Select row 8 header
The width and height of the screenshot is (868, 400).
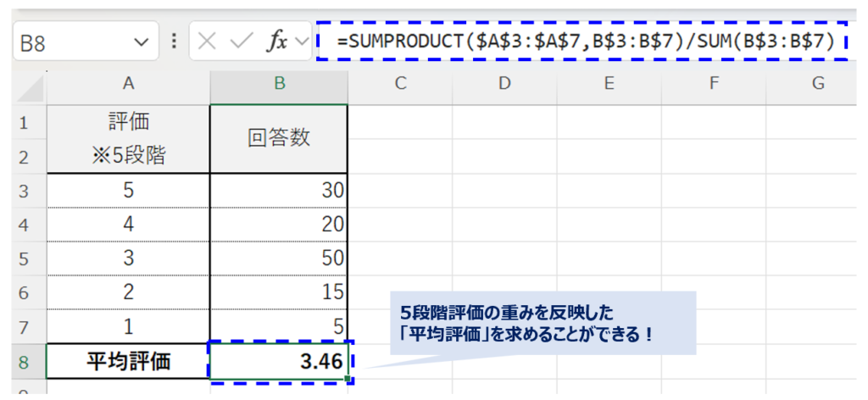tap(29, 362)
